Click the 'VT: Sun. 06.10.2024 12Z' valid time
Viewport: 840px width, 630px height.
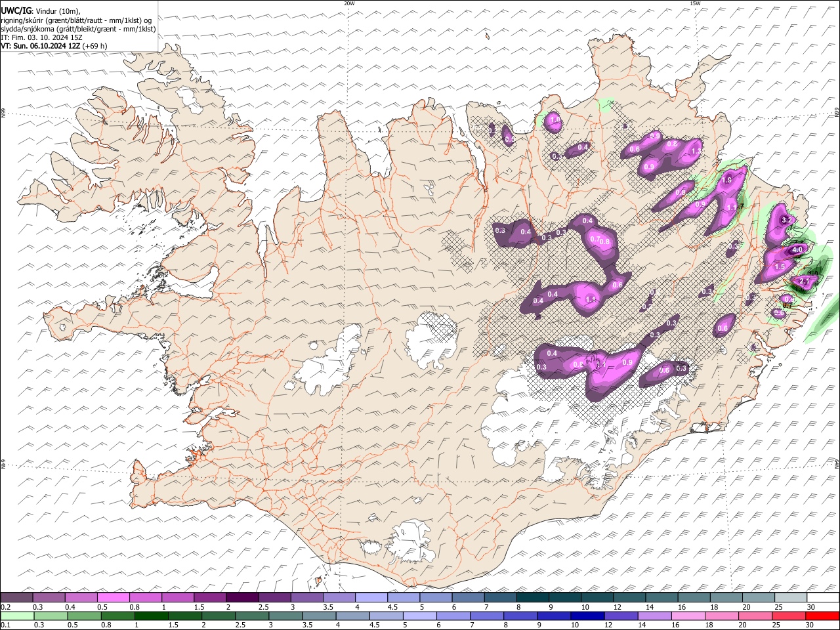[x=41, y=46]
